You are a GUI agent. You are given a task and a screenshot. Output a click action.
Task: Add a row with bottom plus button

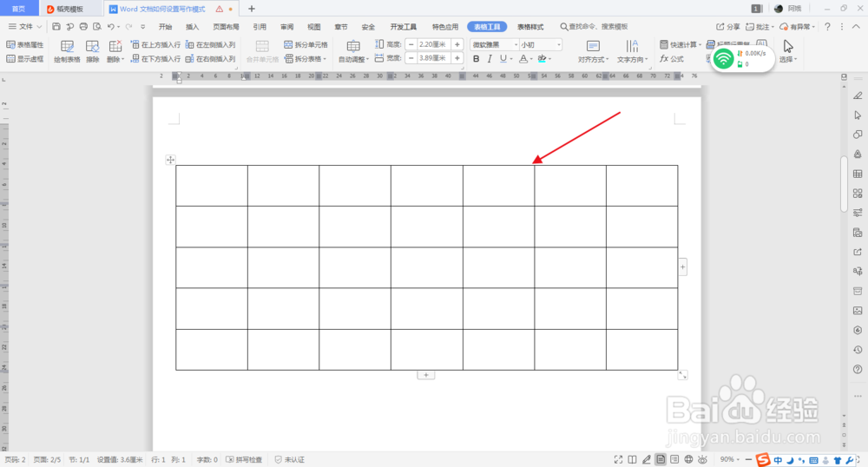(425, 375)
